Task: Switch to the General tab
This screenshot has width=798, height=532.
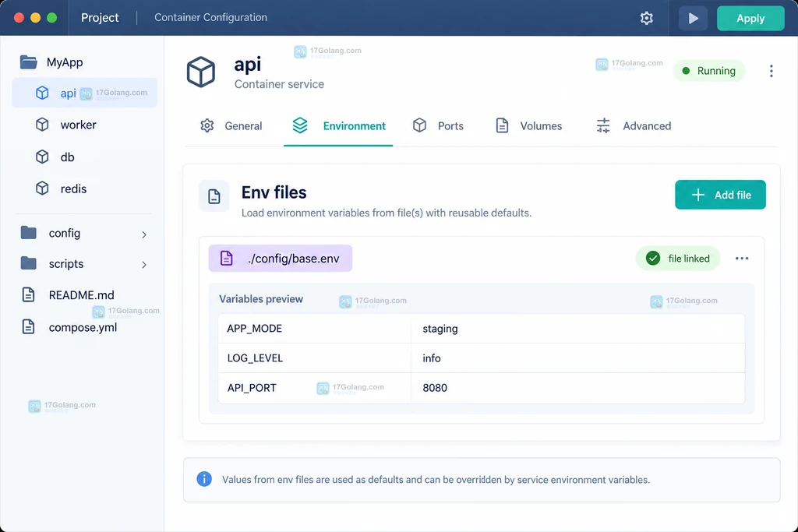Action: click(231, 125)
